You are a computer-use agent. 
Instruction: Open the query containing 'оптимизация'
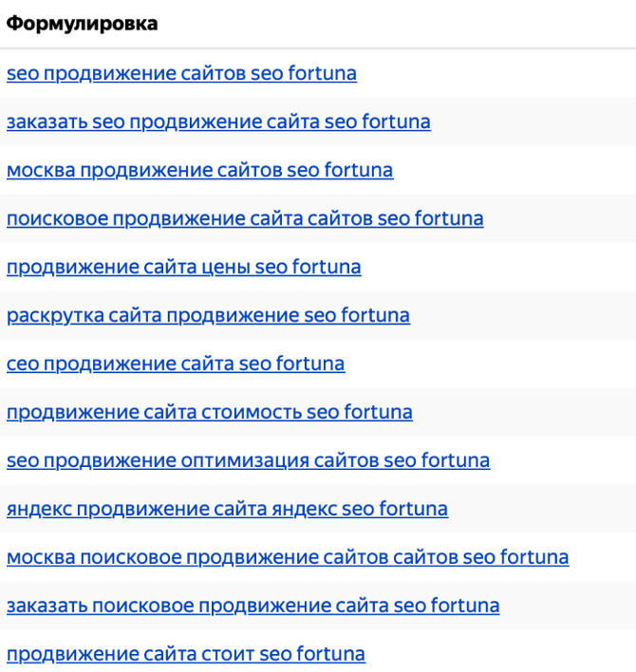[249, 460]
